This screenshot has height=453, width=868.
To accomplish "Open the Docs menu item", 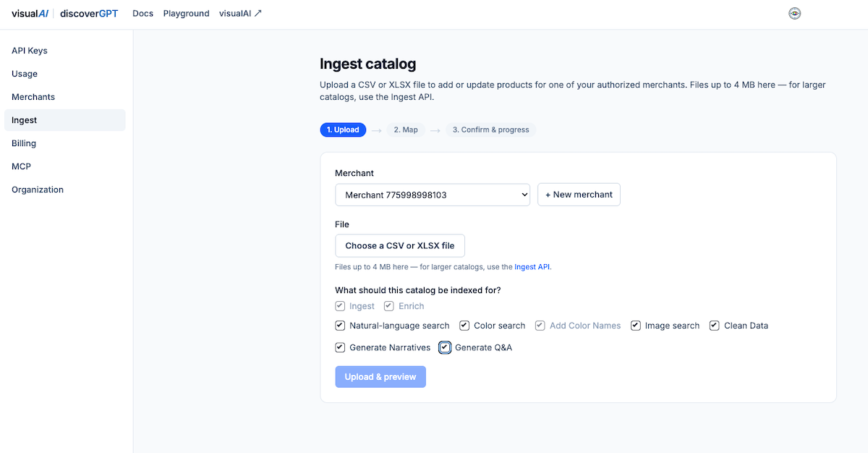I will [143, 13].
